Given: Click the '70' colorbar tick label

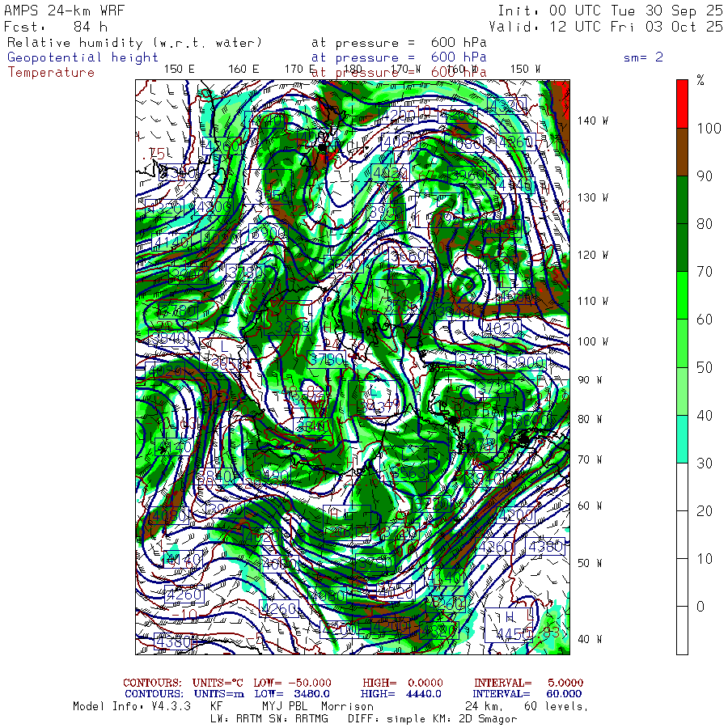Looking at the screenshot, I should pos(705,272).
